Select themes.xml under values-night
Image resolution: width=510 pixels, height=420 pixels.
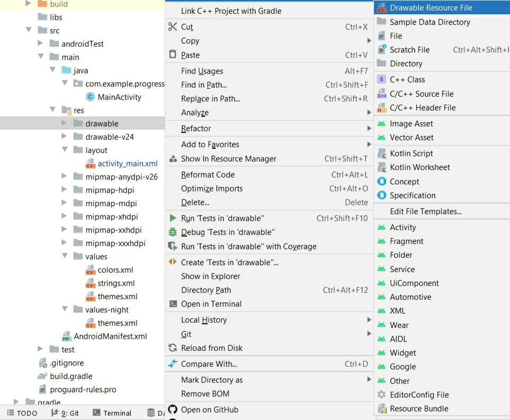click(117, 323)
